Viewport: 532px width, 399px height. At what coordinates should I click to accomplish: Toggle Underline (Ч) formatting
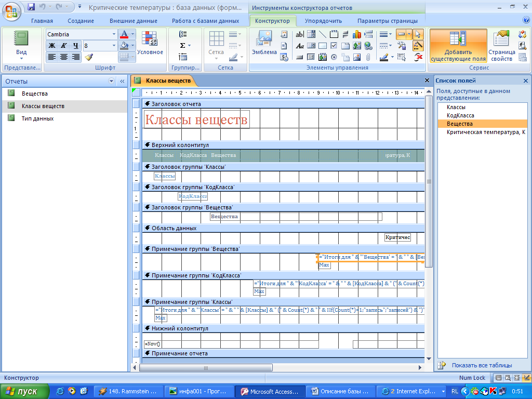click(x=75, y=46)
